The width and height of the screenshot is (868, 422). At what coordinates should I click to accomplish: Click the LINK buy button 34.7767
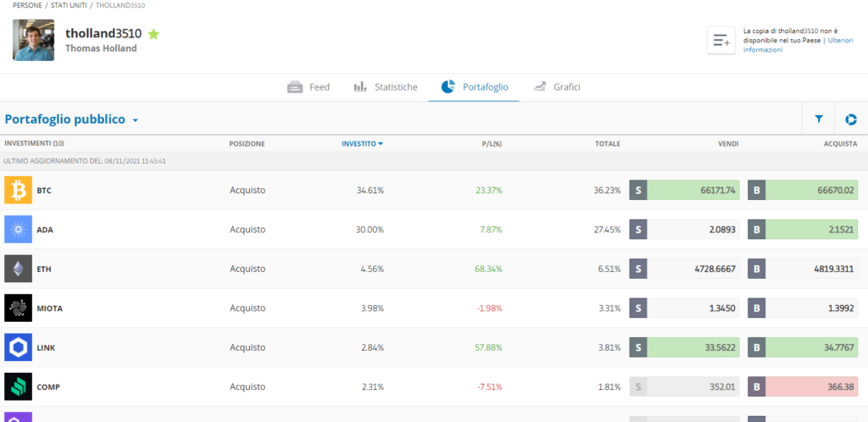click(803, 348)
